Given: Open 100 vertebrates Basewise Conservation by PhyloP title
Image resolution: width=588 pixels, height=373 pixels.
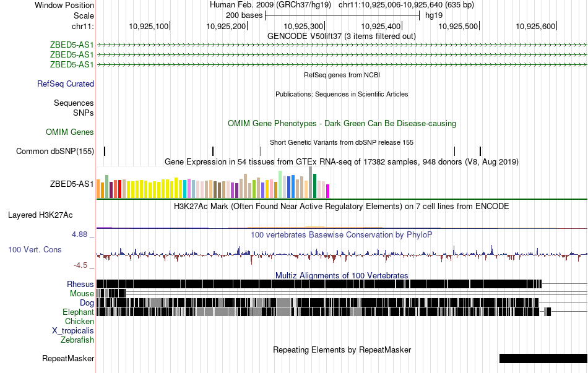Looking at the screenshot, I should tap(341, 235).
